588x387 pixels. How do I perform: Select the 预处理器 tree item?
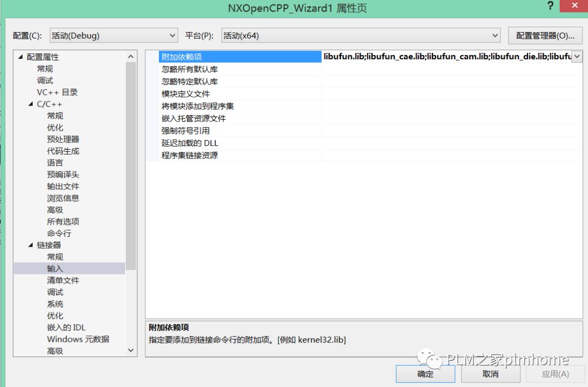tap(63, 139)
